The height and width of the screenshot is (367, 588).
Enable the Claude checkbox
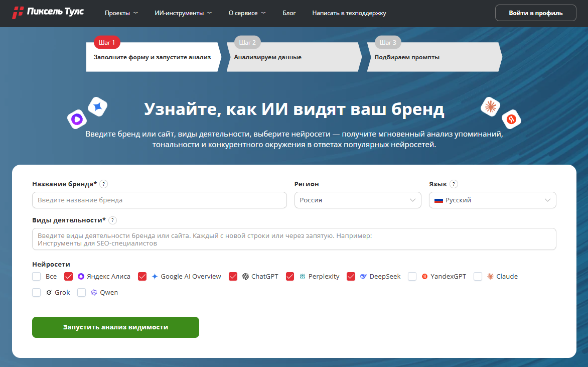tap(478, 276)
